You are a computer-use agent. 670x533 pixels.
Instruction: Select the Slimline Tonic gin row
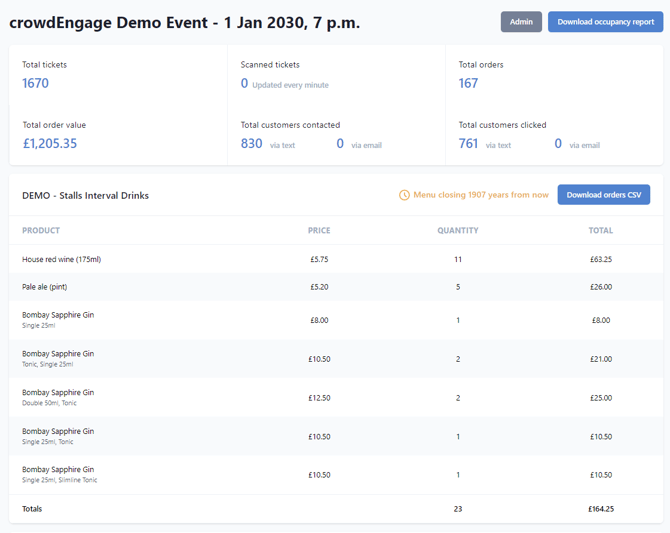(x=58, y=474)
